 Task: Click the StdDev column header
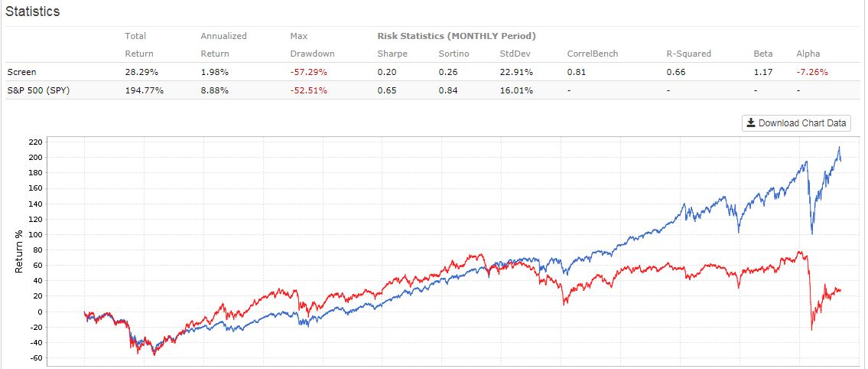click(x=515, y=54)
